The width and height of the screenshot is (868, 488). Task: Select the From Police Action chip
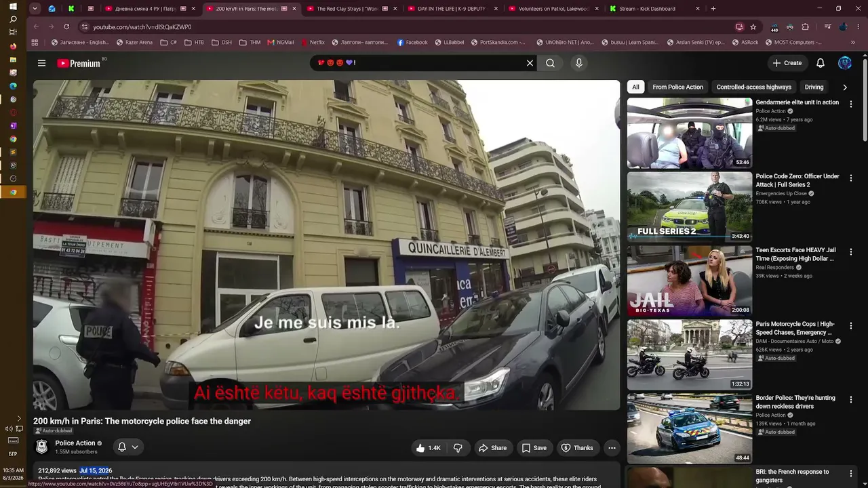(677, 87)
